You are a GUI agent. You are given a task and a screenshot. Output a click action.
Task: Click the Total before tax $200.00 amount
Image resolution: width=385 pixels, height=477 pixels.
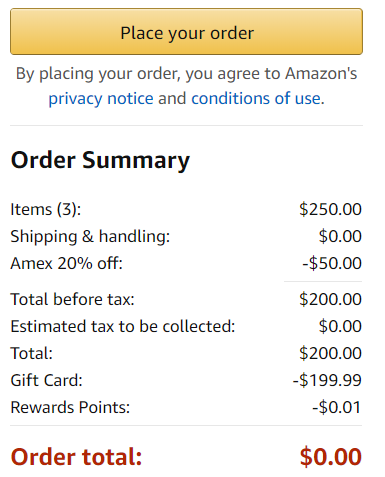pyautogui.click(x=330, y=299)
